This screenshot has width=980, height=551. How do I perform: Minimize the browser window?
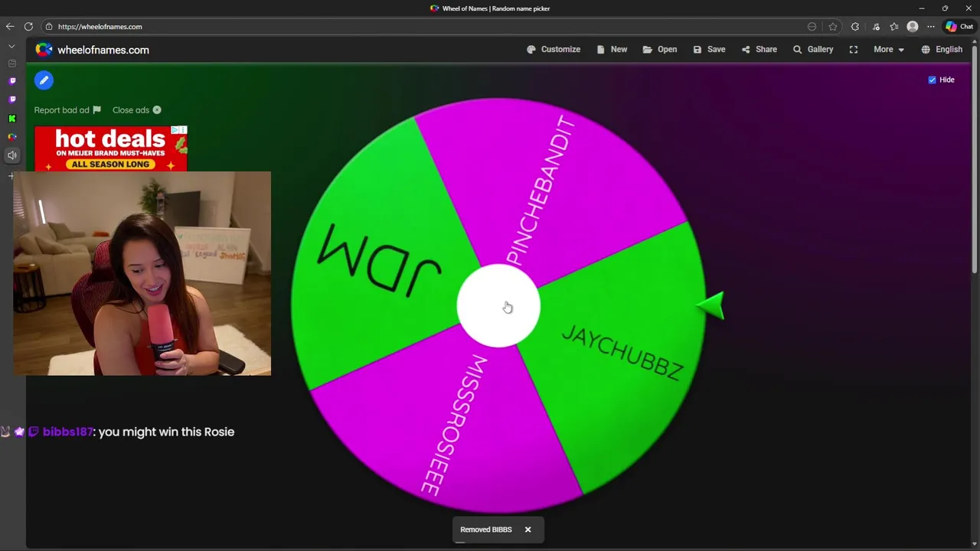[922, 8]
